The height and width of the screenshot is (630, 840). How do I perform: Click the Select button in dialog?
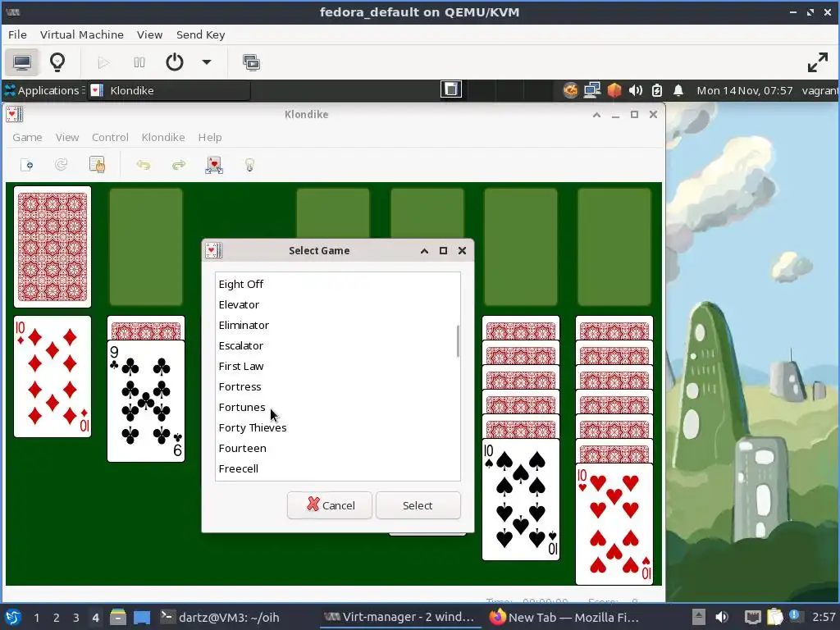pos(418,505)
